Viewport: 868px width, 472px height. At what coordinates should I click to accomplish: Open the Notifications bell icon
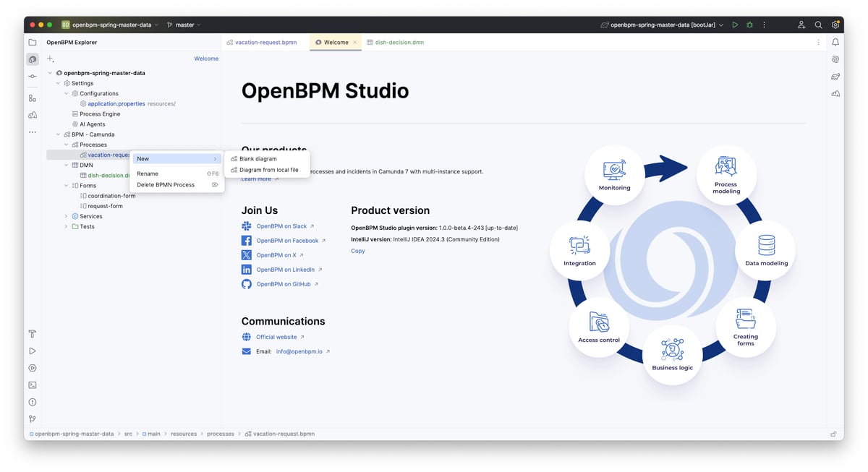click(835, 43)
